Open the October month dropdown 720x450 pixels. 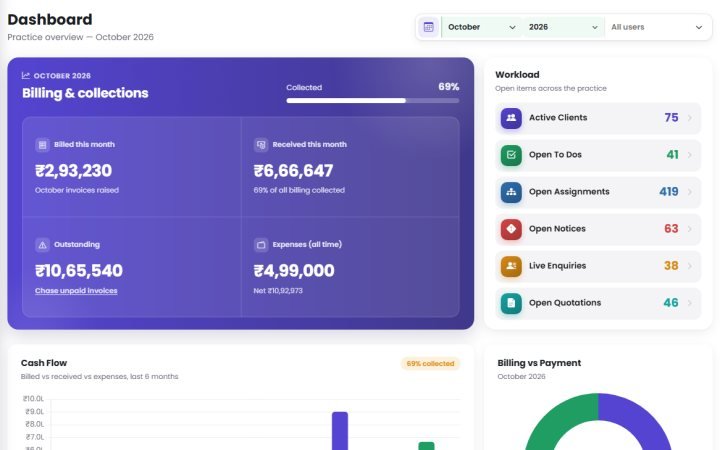pyautogui.click(x=482, y=27)
